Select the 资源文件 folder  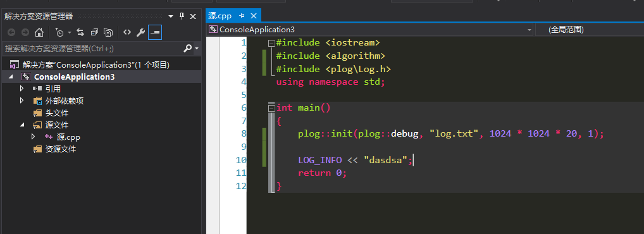click(60, 149)
